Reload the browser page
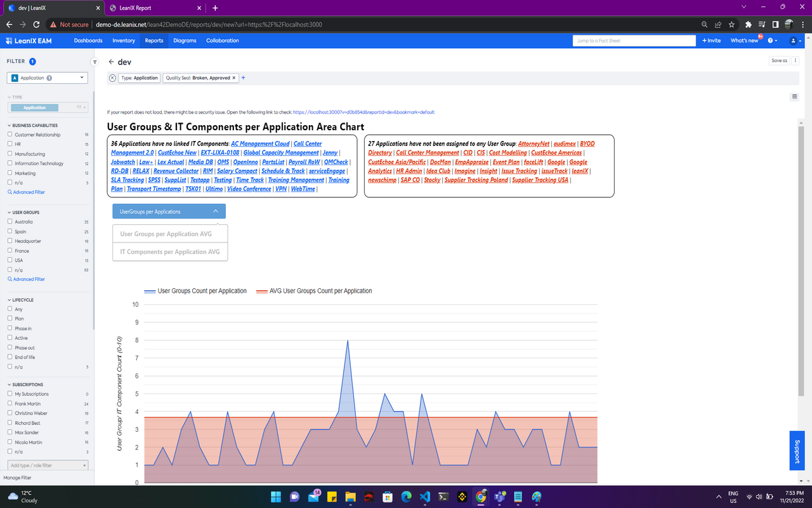The height and width of the screenshot is (508, 812). (37, 25)
